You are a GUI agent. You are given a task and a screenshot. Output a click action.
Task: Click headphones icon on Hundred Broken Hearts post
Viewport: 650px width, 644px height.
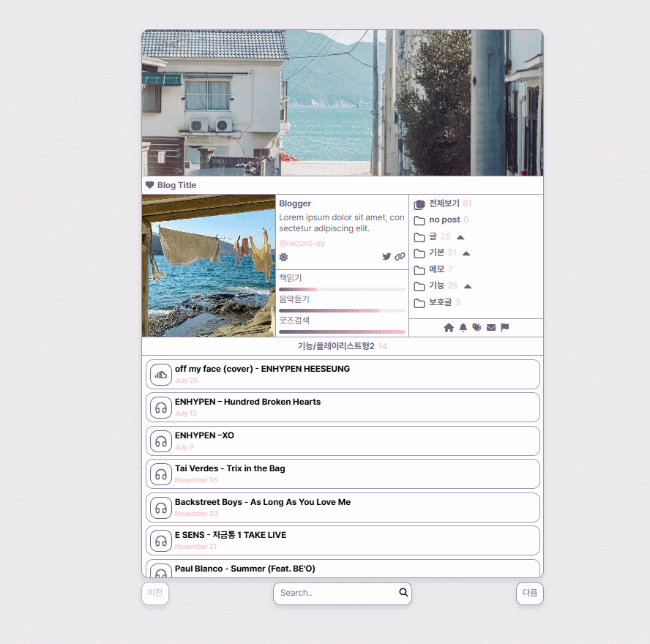point(161,408)
